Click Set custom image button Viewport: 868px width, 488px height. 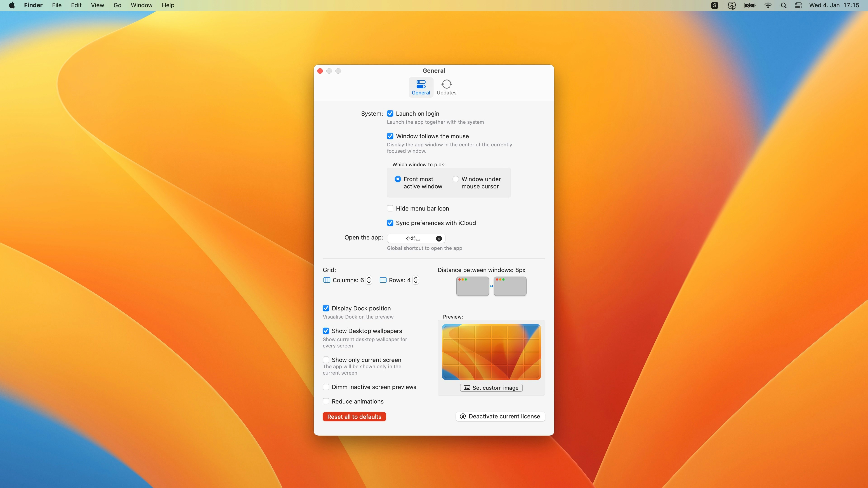tap(491, 388)
